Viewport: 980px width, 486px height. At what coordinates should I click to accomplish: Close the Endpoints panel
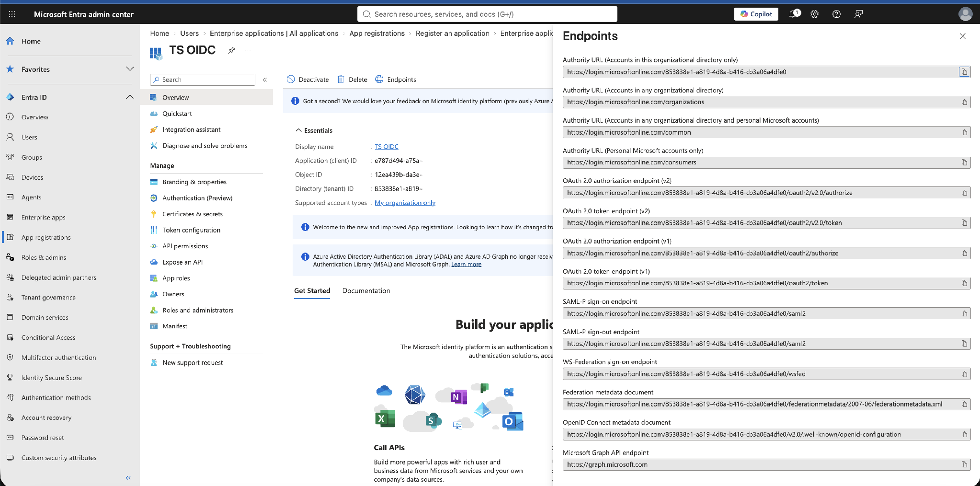[x=962, y=36]
